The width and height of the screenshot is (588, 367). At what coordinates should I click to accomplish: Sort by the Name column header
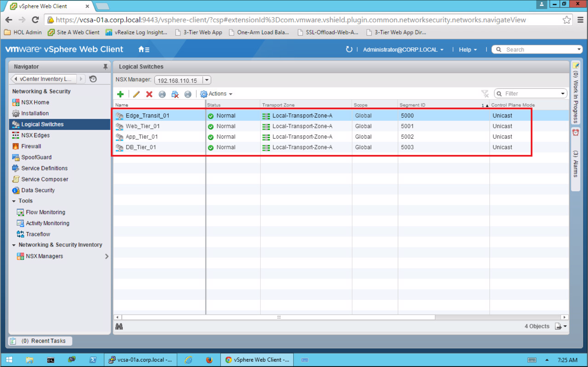tap(159, 105)
